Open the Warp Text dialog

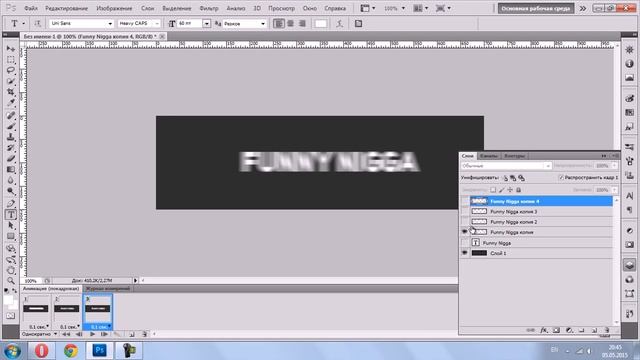[x=340, y=24]
